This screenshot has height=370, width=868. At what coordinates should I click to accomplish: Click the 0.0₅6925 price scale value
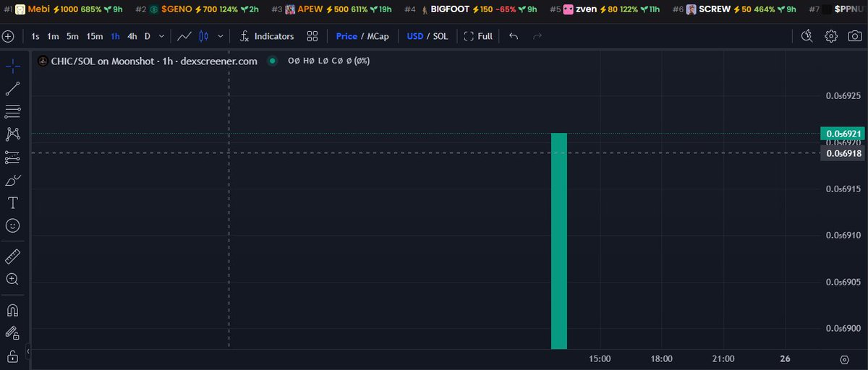click(x=843, y=95)
